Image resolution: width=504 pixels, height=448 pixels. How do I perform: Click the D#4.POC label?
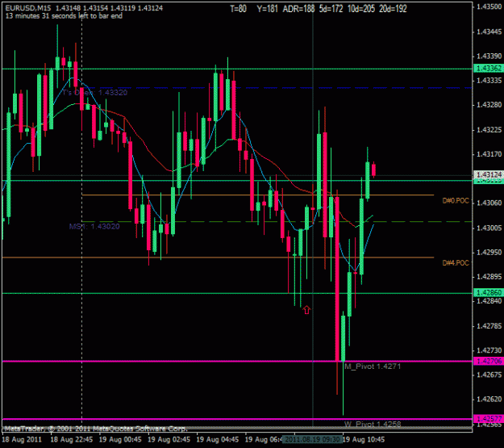456,263
